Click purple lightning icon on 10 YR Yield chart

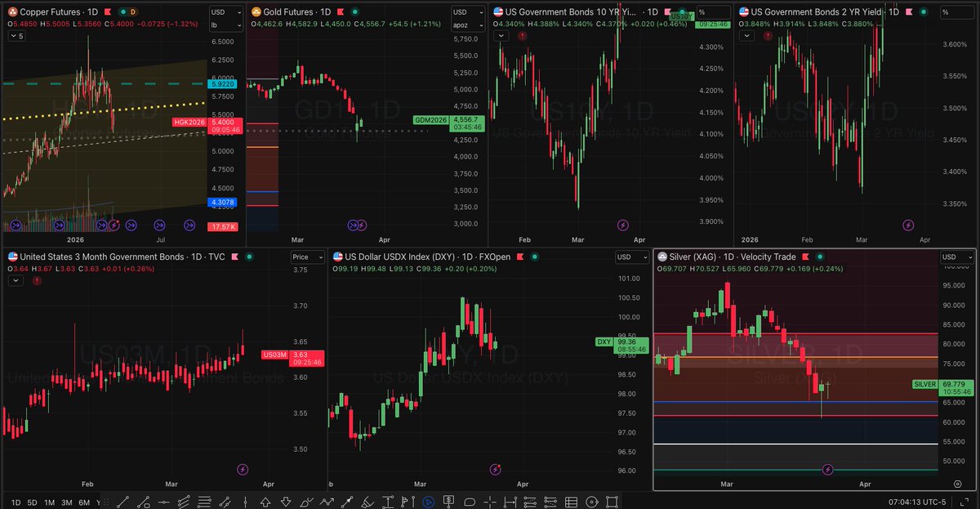(x=623, y=225)
